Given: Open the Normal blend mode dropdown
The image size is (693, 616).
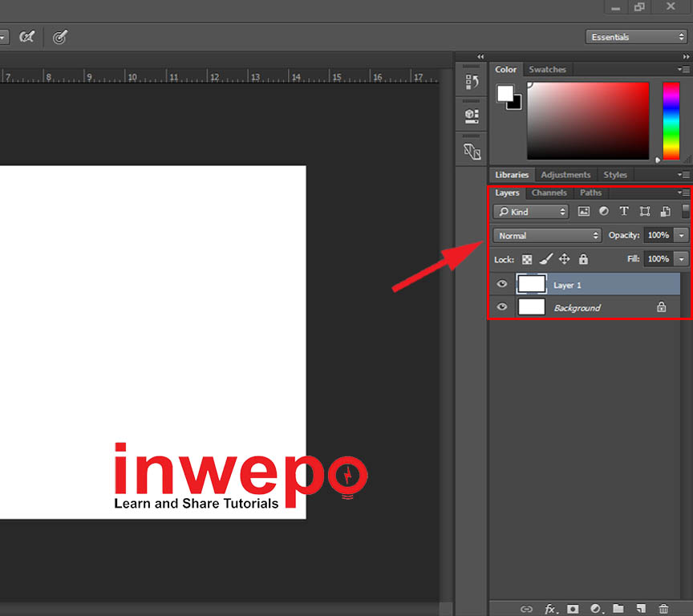Looking at the screenshot, I should pos(548,236).
